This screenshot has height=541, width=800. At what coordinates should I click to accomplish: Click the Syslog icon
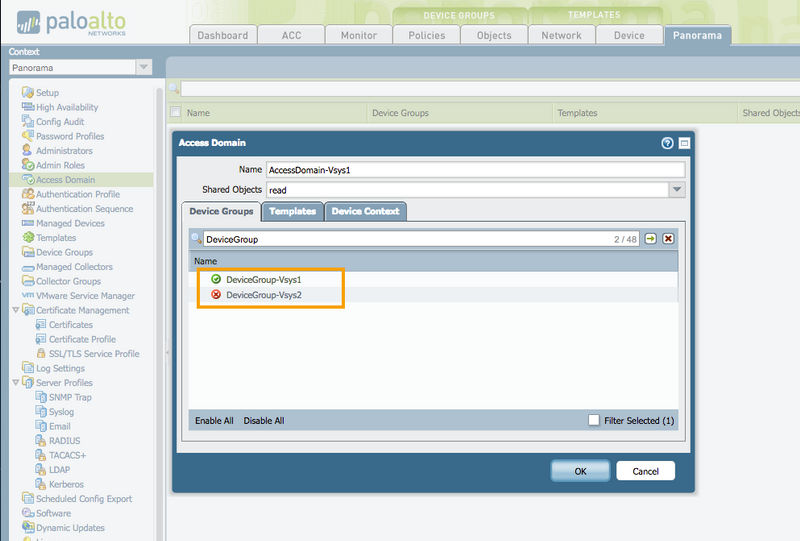click(x=41, y=411)
